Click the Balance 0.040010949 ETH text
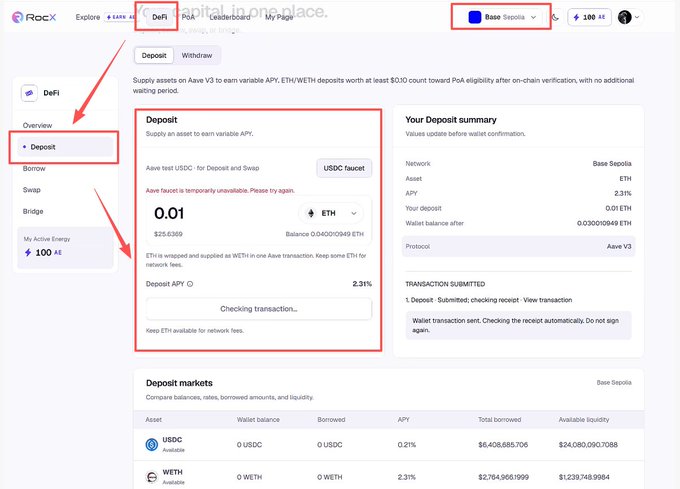This screenshot has height=489, width=680. point(324,234)
